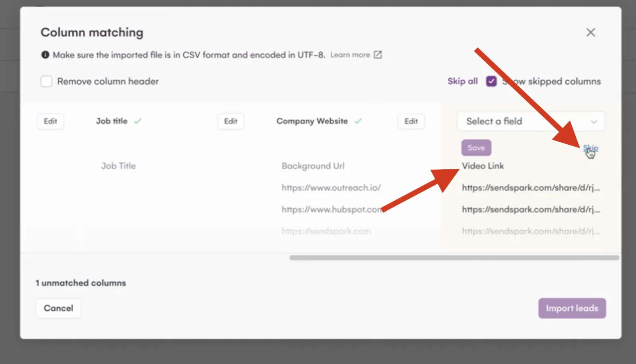This screenshot has height=364, width=636.
Task: Click the https://sendspark.com cell under Company Website
Action: [x=326, y=231]
